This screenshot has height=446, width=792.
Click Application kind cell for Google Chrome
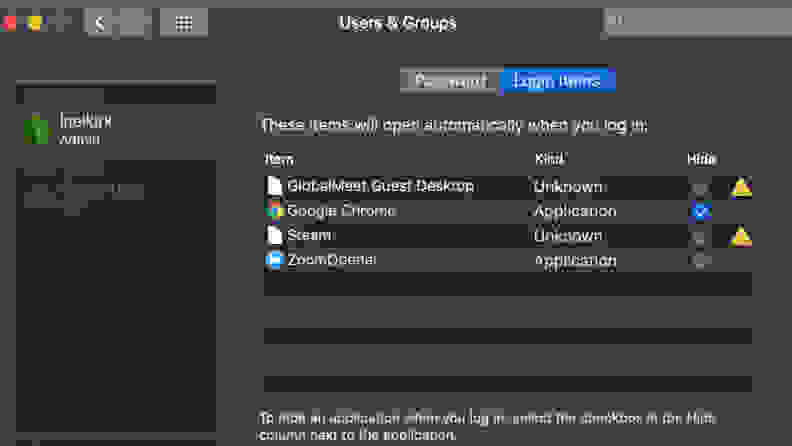[x=575, y=211]
